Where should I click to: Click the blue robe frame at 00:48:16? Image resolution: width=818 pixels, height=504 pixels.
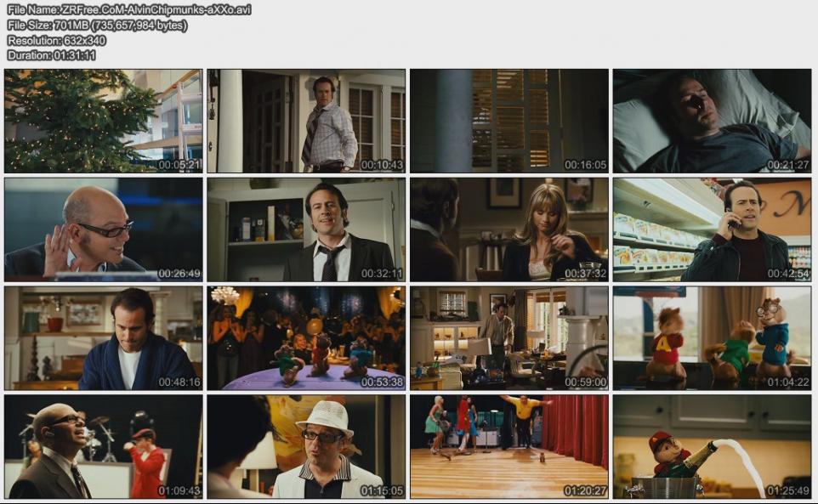103,338
